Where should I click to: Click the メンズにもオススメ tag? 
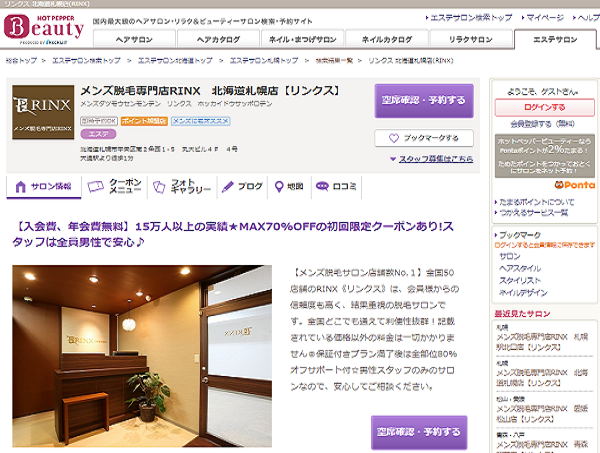(x=201, y=121)
